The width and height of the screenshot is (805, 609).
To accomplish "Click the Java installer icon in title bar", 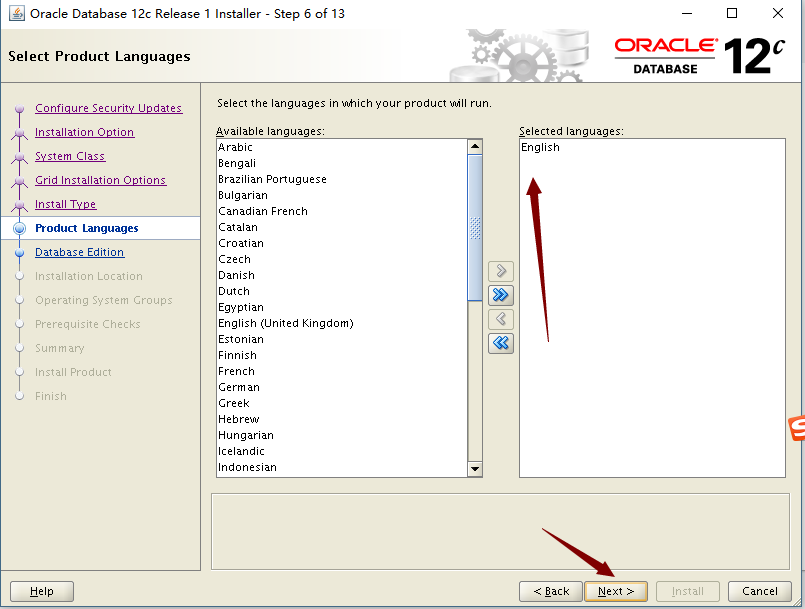I will point(16,13).
